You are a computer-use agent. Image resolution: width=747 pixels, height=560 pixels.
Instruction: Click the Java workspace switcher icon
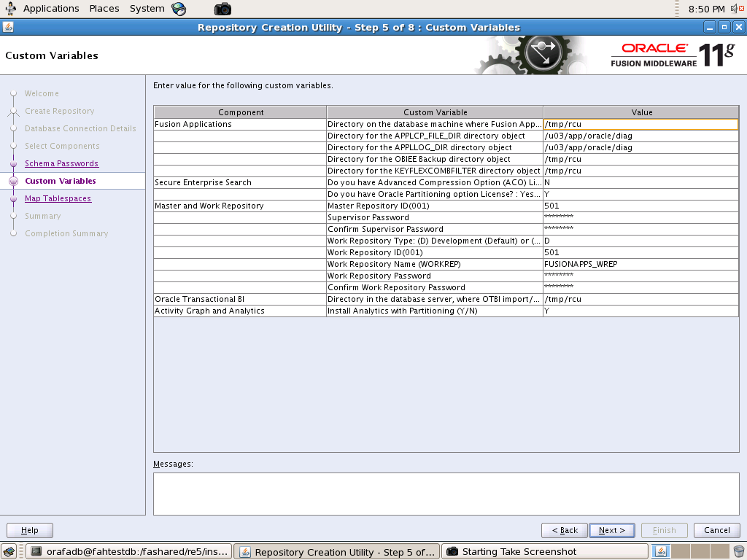point(661,551)
